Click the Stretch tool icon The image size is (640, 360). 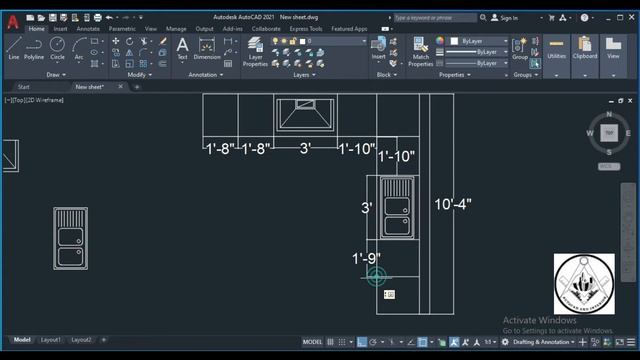(116, 64)
